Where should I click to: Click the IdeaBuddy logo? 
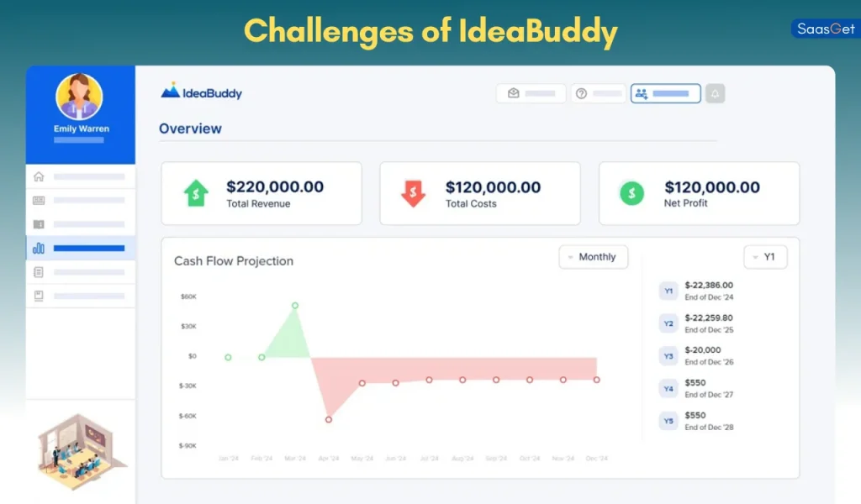[x=201, y=93]
